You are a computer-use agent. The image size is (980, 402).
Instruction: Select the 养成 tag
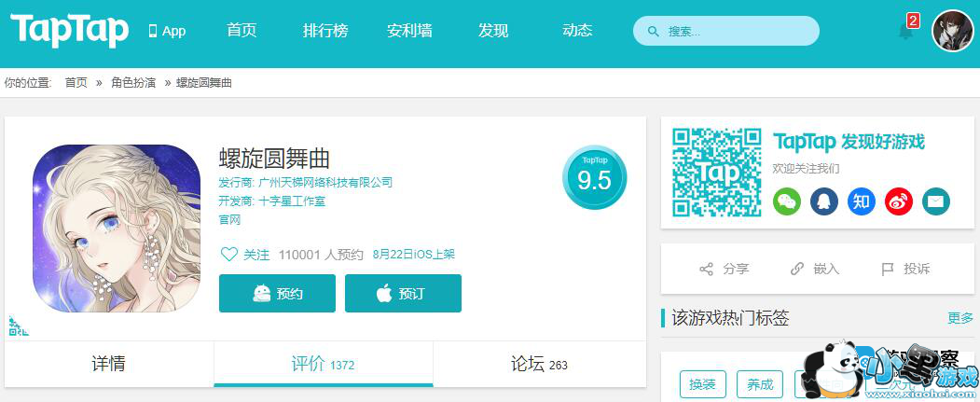(760, 384)
